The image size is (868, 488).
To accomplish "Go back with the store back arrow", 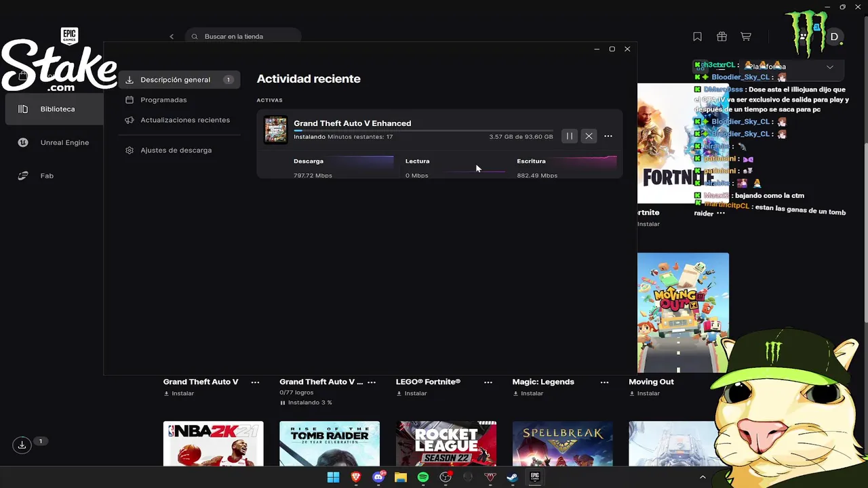I will (x=172, y=37).
